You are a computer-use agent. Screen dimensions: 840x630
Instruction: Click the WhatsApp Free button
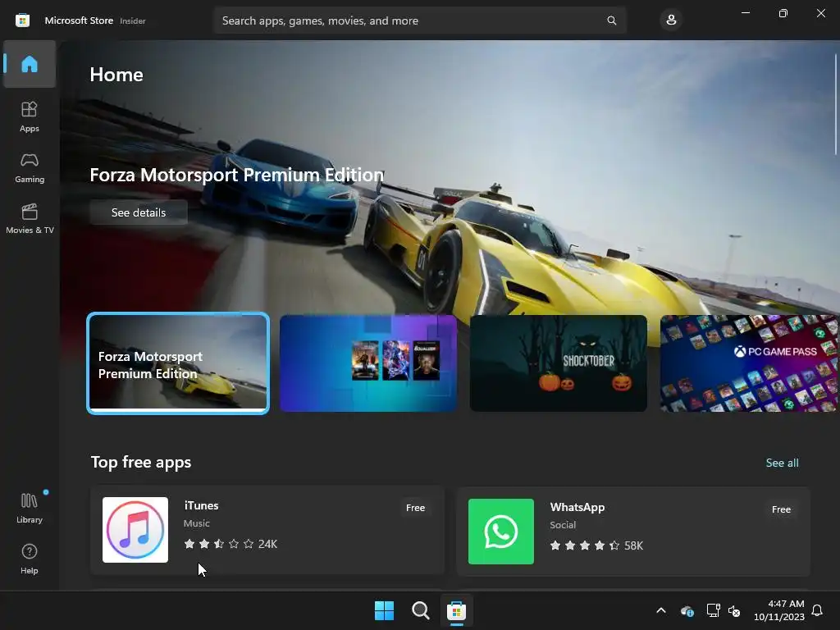coord(781,509)
